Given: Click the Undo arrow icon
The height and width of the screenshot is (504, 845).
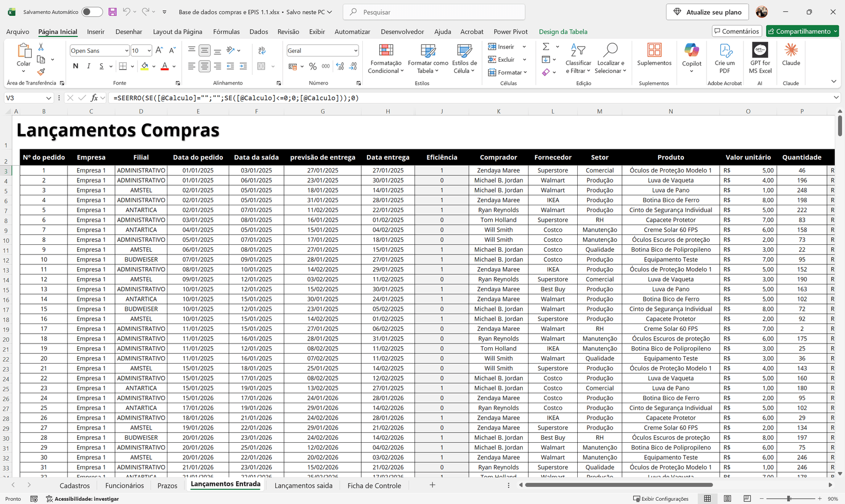Looking at the screenshot, I should [126, 12].
